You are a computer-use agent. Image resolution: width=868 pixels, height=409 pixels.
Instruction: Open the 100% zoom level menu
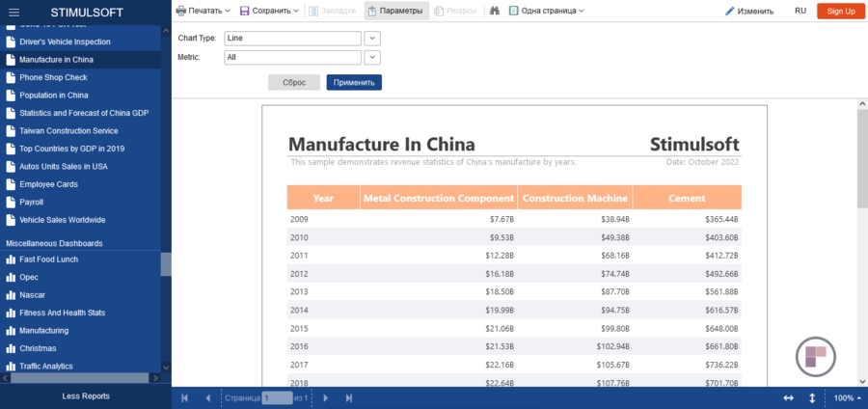(x=847, y=397)
